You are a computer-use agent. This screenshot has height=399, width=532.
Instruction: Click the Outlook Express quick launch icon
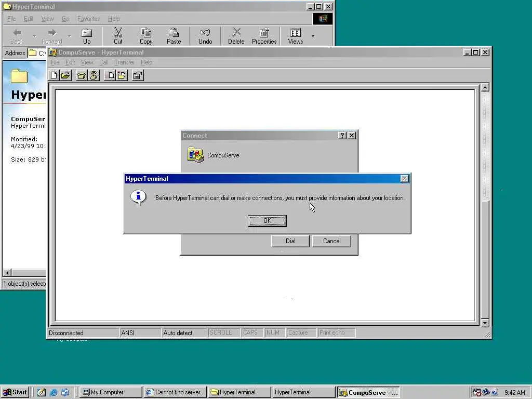click(65, 392)
